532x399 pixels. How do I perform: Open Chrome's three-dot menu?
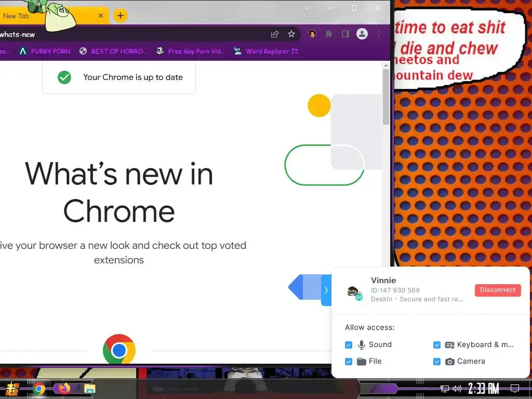pos(379,34)
